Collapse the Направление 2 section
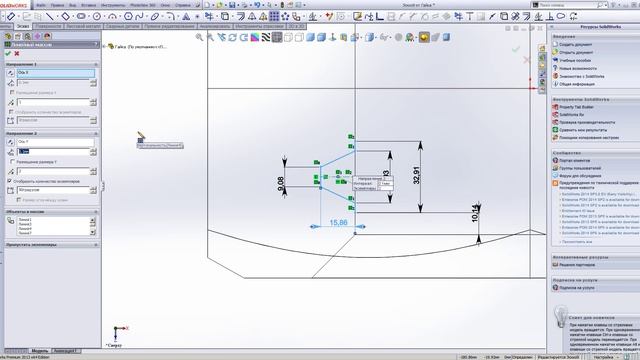The height and width of the screenshot is (360, 640). tap(96, 133)
